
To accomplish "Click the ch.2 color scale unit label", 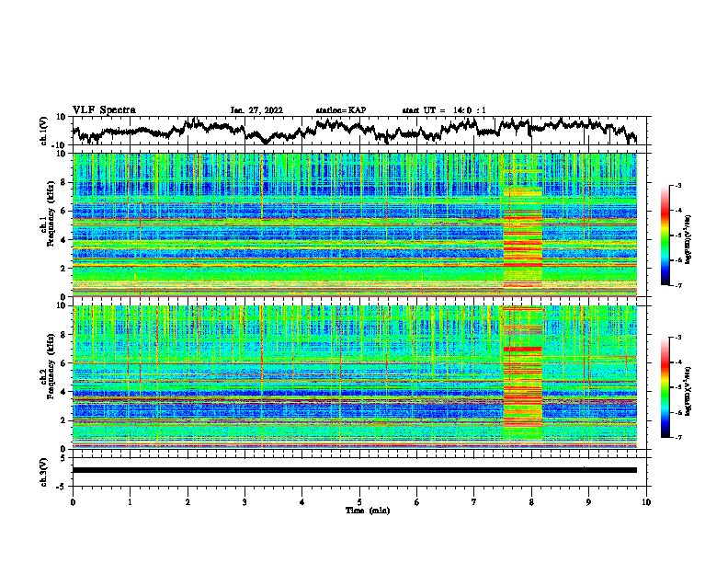I will pyautogui.click(x=688, y=391).
